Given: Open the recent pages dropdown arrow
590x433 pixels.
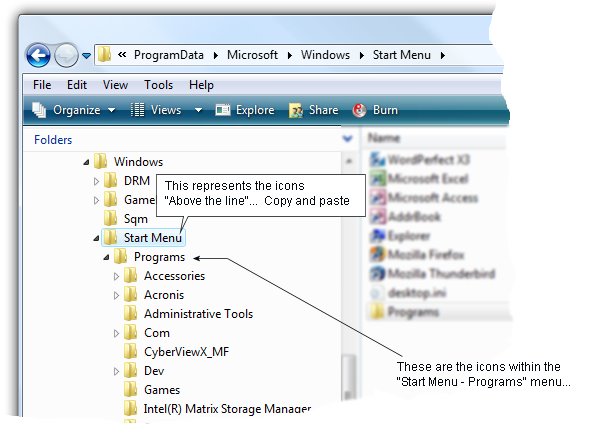Looking at the screenshot, I should pyautogui.click(x=87, y=56).
